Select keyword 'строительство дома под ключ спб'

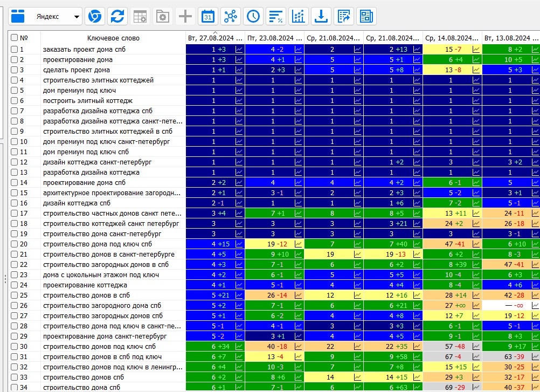[98, 244]
